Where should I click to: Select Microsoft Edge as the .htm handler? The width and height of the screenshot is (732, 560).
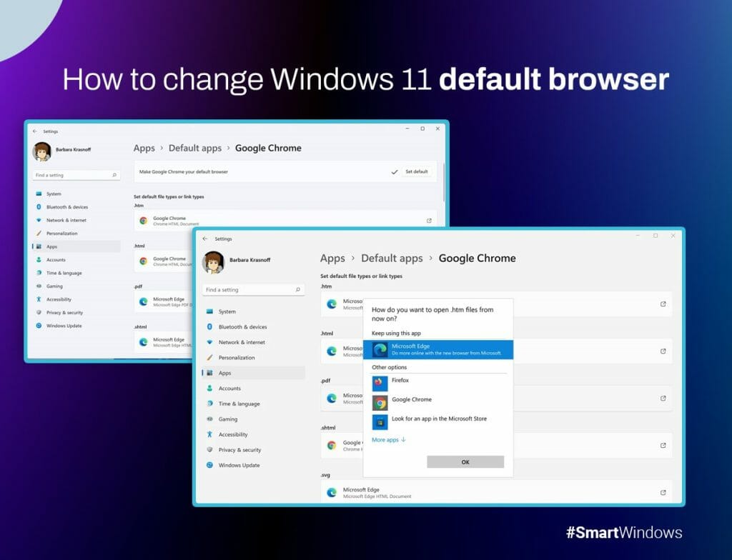(x=429, y=350)
